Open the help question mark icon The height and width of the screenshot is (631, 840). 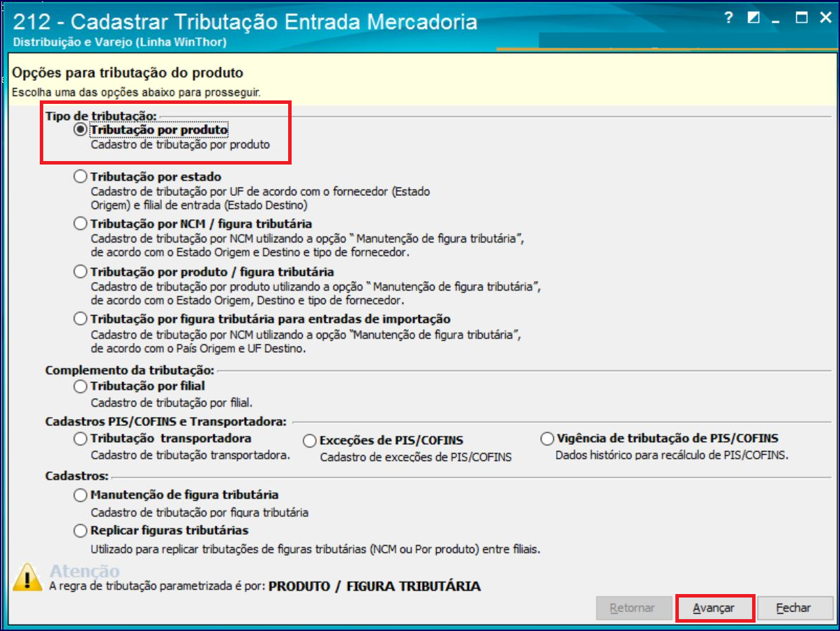click(728, 18)
